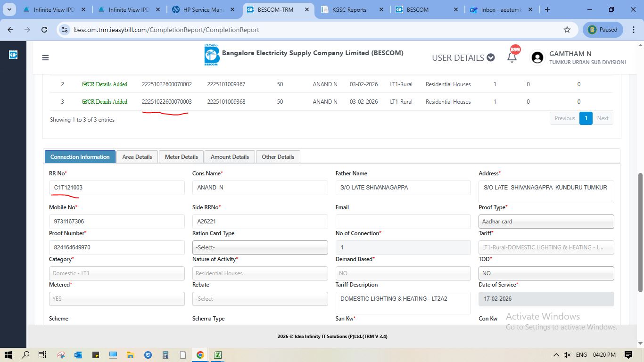Image resolution: width=644 pixels, height=362 pixels.
Task: Open the KGSC Reports browser tab
Action: (x=350, y=9)
